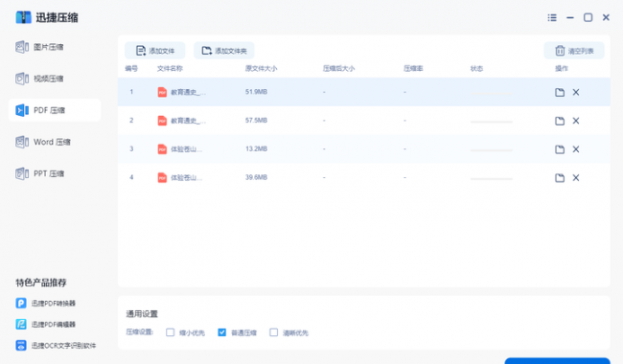Click the PDF icon of the 57.5MB file
The width and height of the screenshot is (623, 364).
pyautogui.click(x=162, y=121)
